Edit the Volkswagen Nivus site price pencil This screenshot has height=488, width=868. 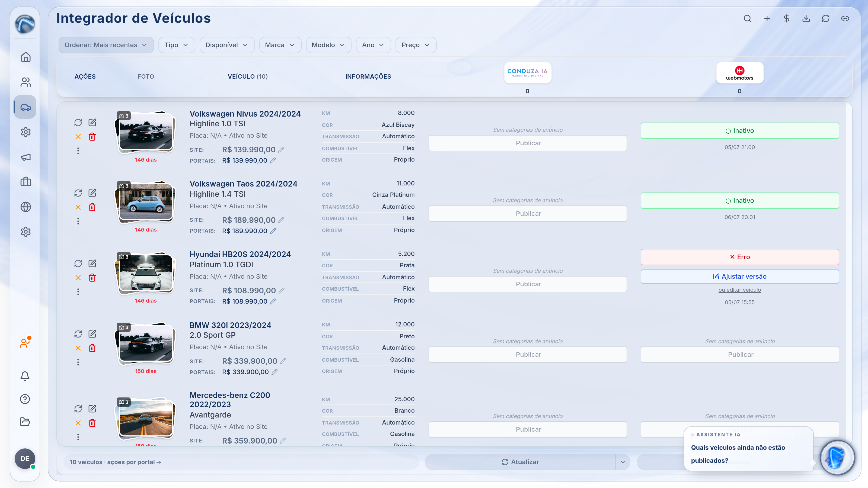click(281, 150)
